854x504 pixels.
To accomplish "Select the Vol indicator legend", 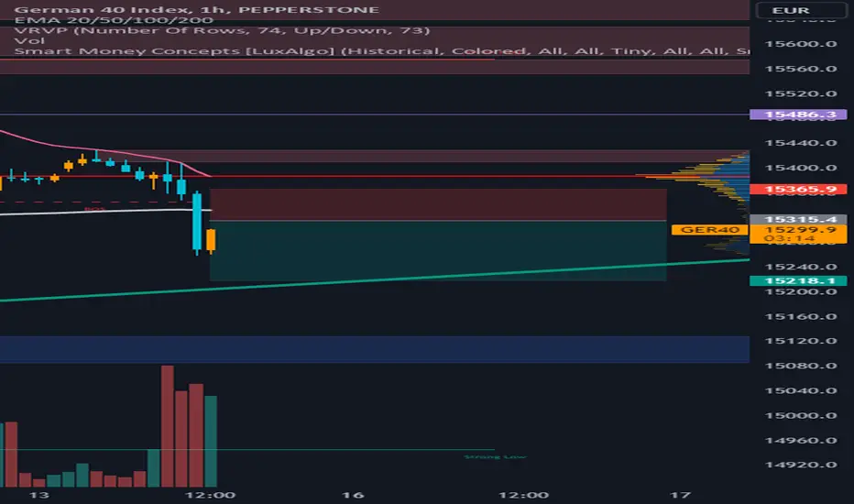I will [x=29, y=41].
